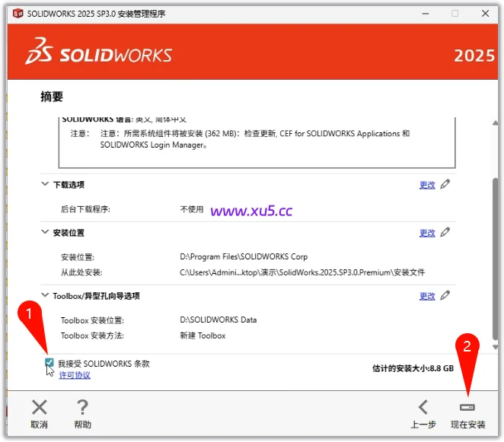The image size is (504, 442).
Task: Click the 取消 (Cancel) X icon
Action: click(39, 408)
